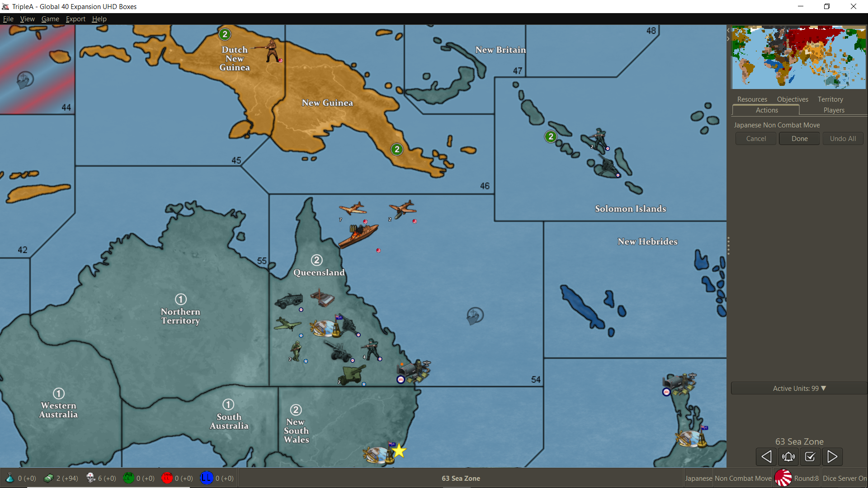Open the Export menu

[75, 19]
